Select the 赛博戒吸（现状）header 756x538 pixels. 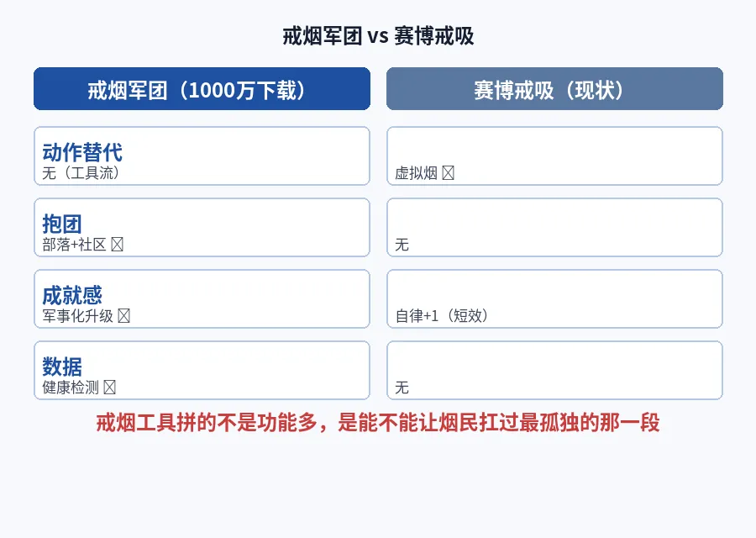(x=554, y=89)
